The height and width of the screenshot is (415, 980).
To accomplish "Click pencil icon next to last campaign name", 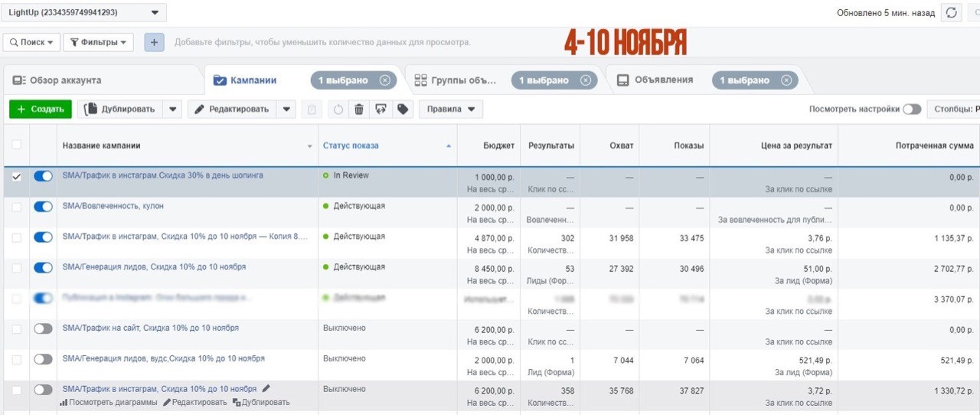I will [x=266, y=389].
